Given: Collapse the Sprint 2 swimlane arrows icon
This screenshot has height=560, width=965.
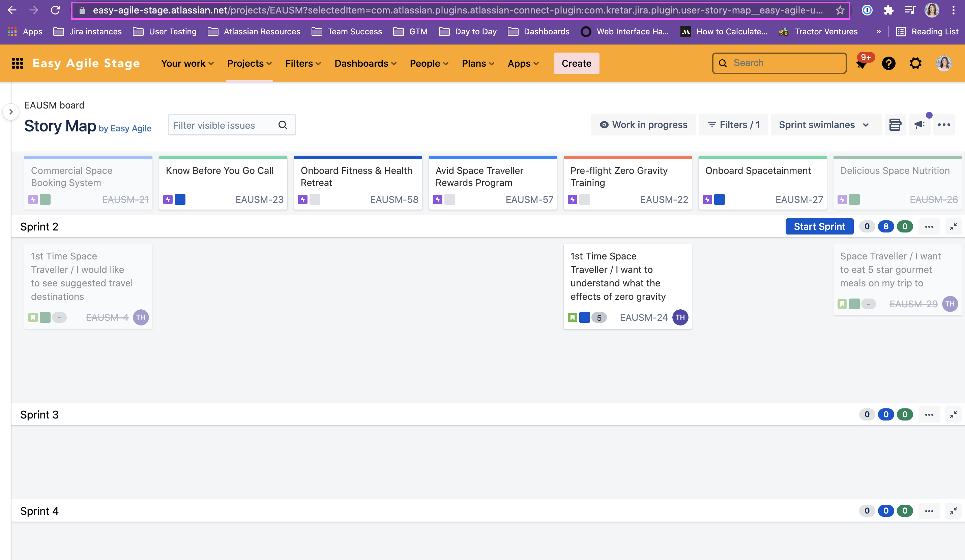Looking at the screenshot, I should pos(953,227).
